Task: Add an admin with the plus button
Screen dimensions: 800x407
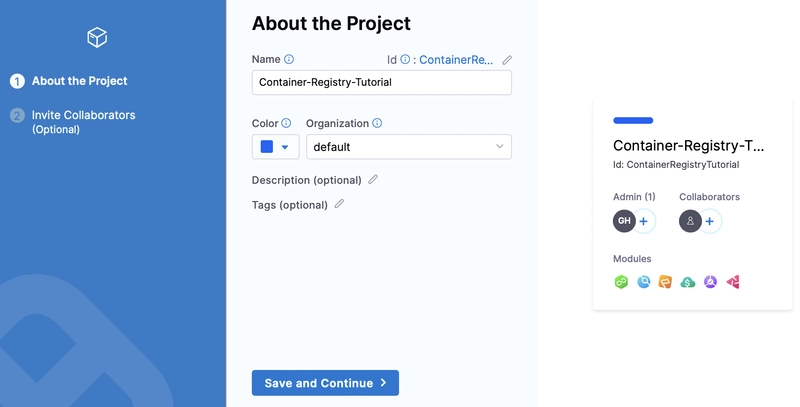Action: click(x=644, y=221)
